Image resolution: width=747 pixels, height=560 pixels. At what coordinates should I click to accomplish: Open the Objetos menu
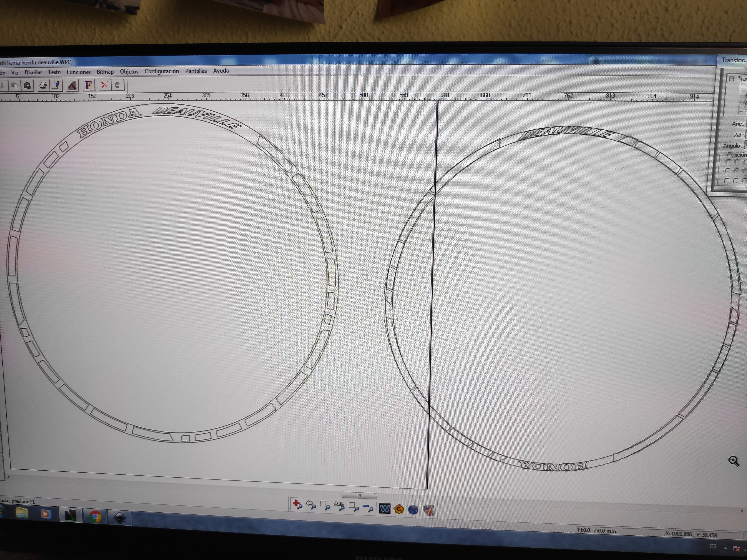tap(129, 71)
